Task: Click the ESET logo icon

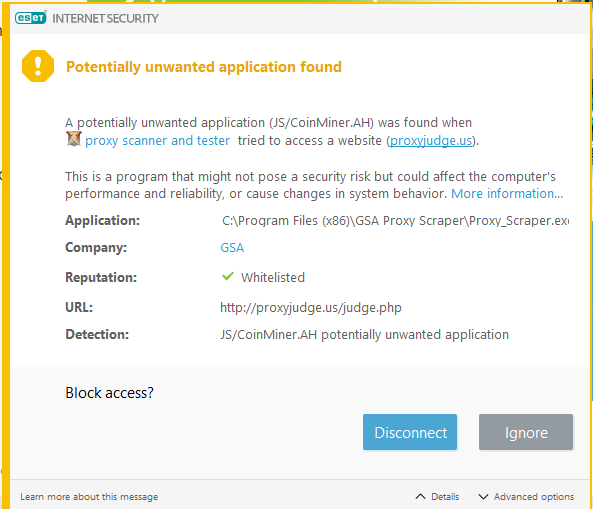Action: tap(31, 18)
